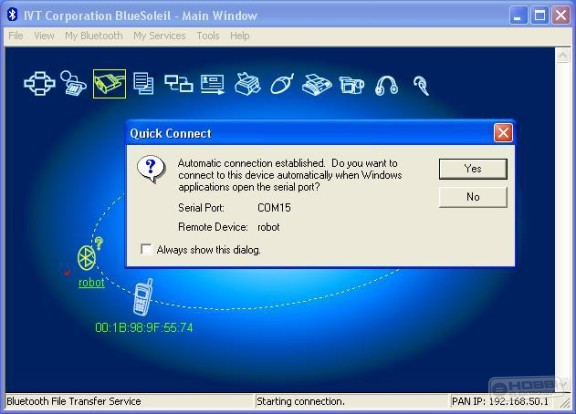Image resolution: width=576 pixels, height=414 pixels.
Task: Click the robot device name link
Action: 91,282
